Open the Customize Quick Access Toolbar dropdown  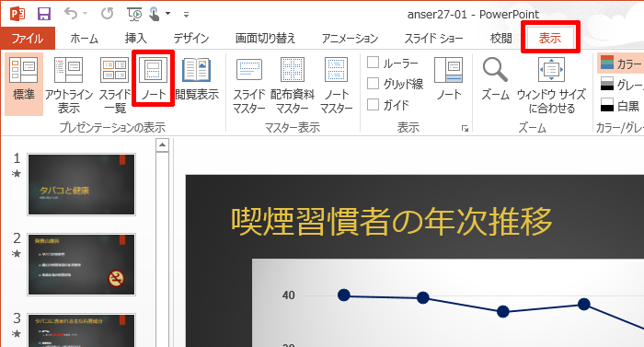click(x=186, y=15)
